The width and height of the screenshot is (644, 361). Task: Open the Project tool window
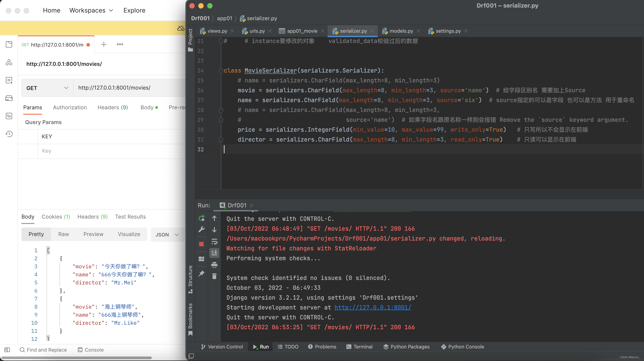click(190, 40)
